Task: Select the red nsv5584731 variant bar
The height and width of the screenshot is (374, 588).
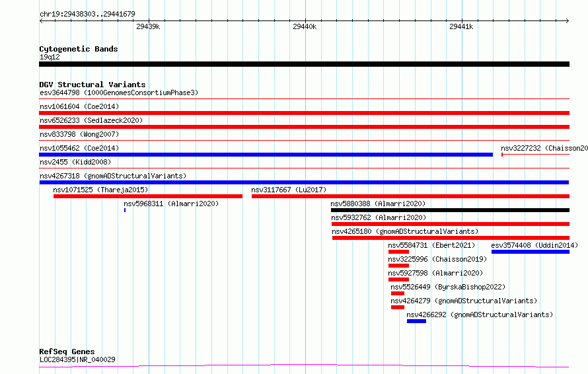Action: [398, 252]
